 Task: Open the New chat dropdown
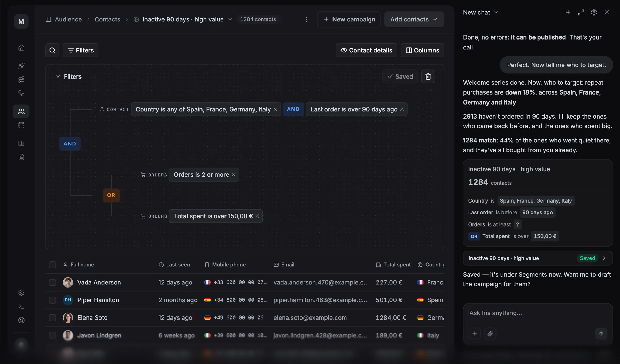[480, 12]
